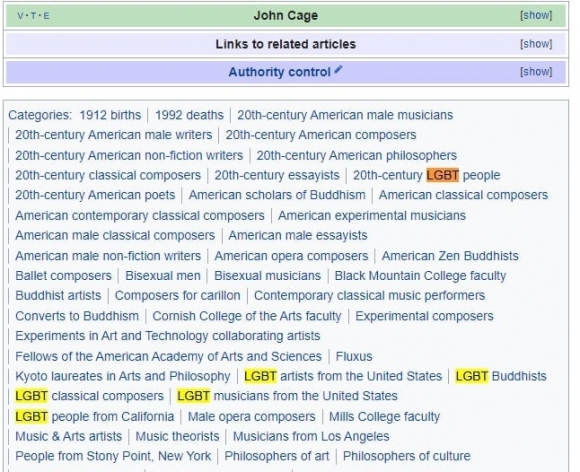The width and height of the screenshot is (580, 472).
Task: Click the E edit link in John Cage navbox
Action: [x=46, y=16]
